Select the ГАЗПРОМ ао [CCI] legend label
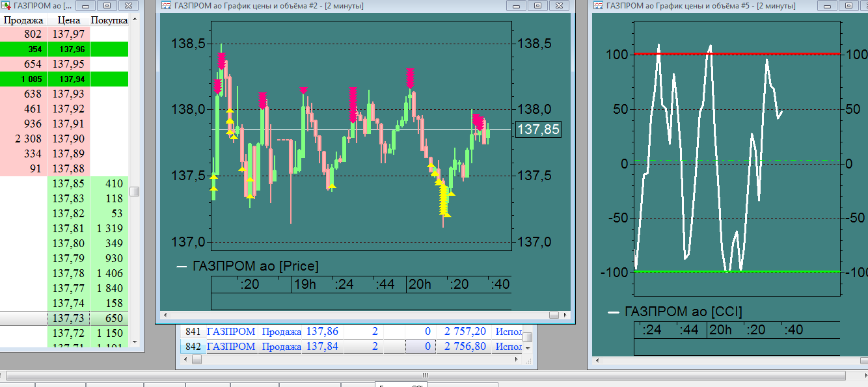 (x=683, y=312)
